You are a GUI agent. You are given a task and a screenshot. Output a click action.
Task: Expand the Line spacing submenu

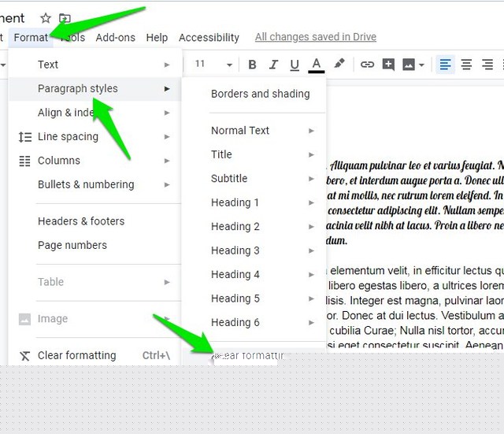tap(94, 136)
